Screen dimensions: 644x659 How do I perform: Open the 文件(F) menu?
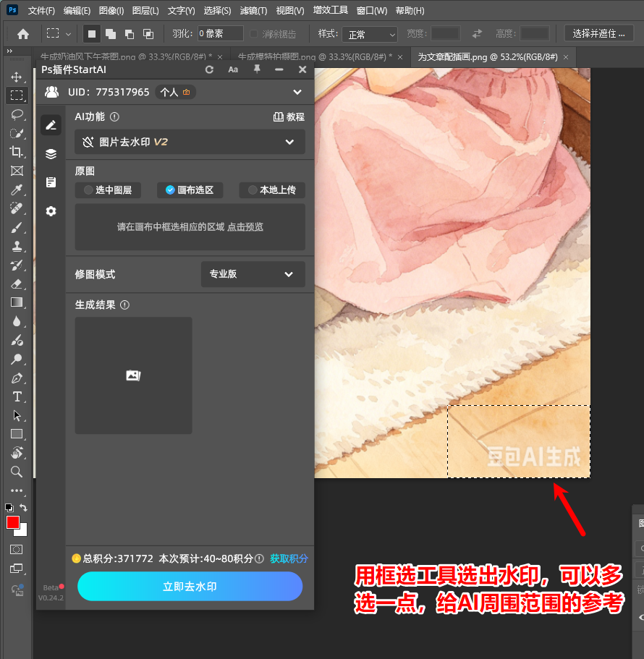41,11
